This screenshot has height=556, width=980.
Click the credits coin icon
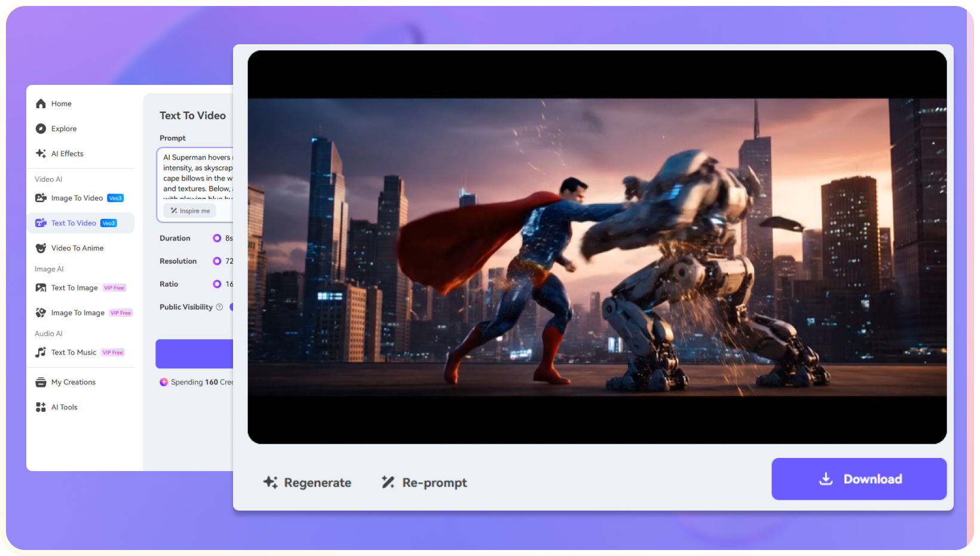[164, 382]
